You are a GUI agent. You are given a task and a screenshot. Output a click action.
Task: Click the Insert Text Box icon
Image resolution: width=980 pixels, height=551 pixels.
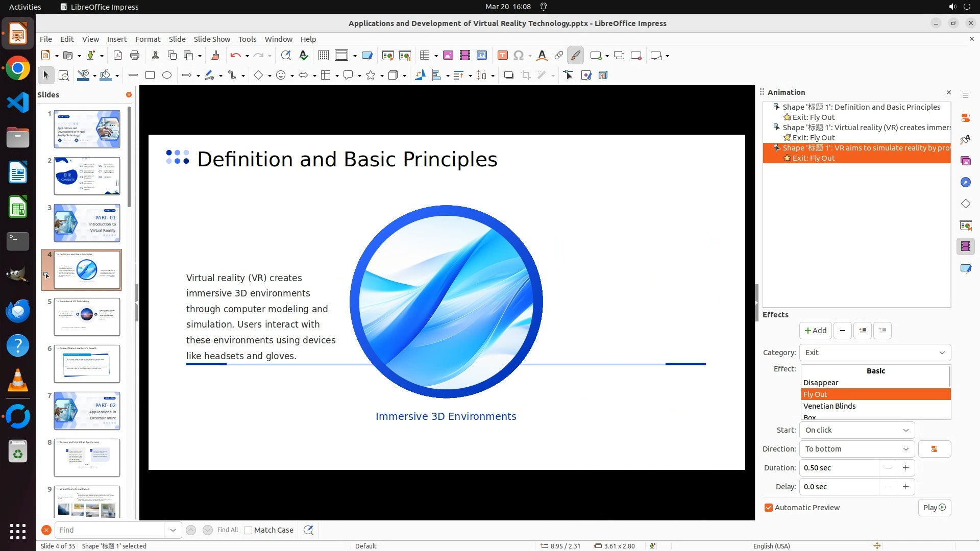(x=502, y=56)
